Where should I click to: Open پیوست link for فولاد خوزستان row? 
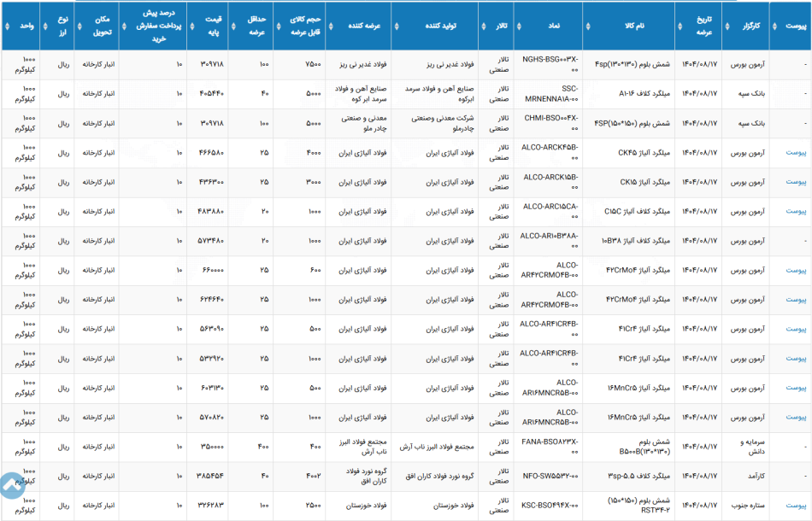[x=796, y=506]
